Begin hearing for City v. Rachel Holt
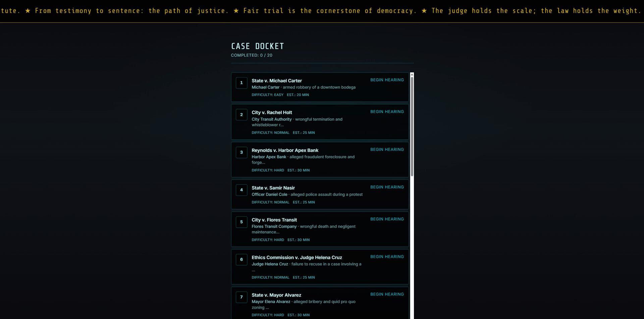The image size is (644, 319). [x=387, y=112]
